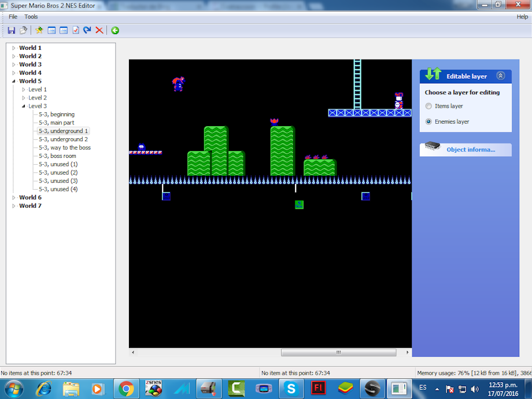Click the Open file folder icon
This screenshot has height=399, width=532.
(x=24, y=30)
